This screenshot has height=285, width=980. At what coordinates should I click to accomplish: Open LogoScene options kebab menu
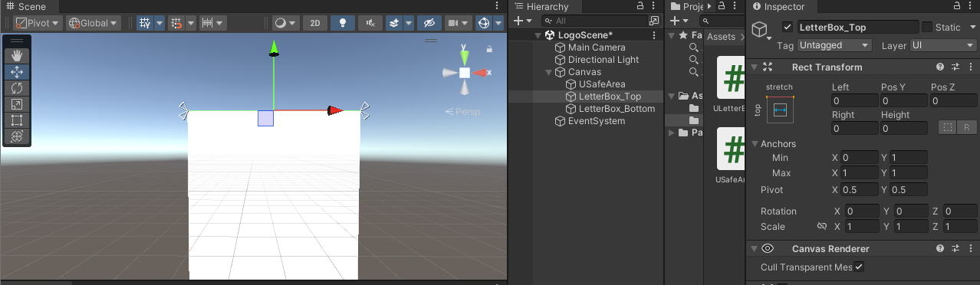point(653,35)
